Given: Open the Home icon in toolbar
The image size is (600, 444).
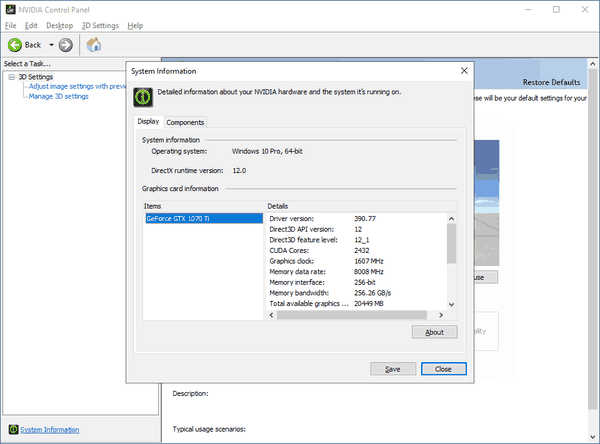Looking at the screenshot, I should (x=94, y=45).
